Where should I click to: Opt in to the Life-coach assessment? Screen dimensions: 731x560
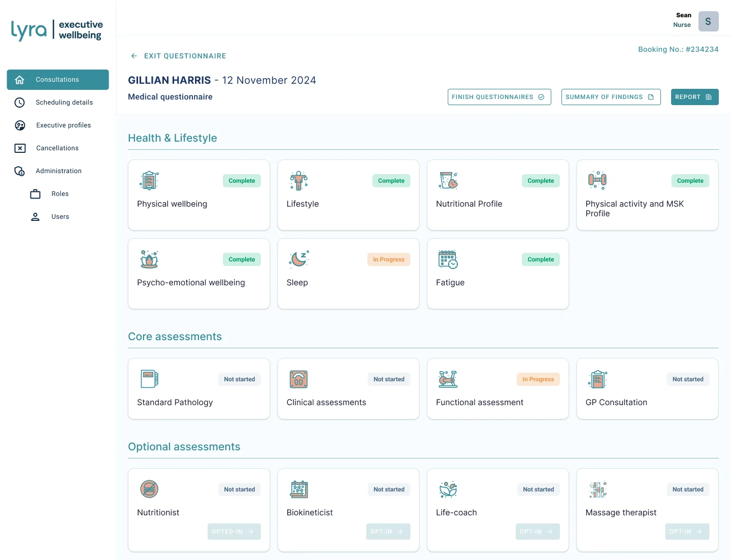click(x=538, y=532)
